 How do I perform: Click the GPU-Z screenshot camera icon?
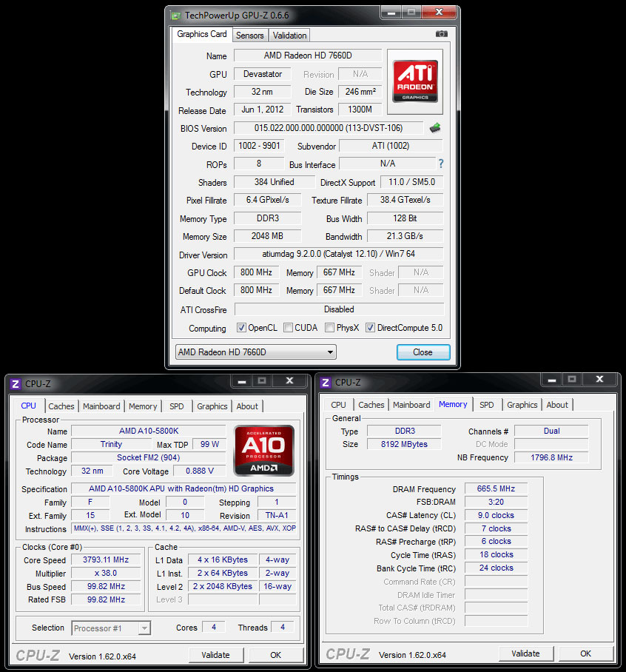tap(441, 34)
